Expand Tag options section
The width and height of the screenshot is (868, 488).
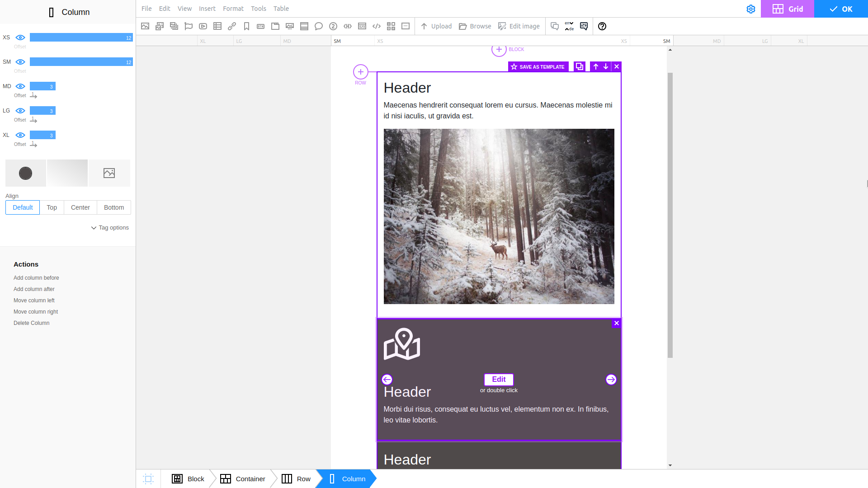coord(109,228)
